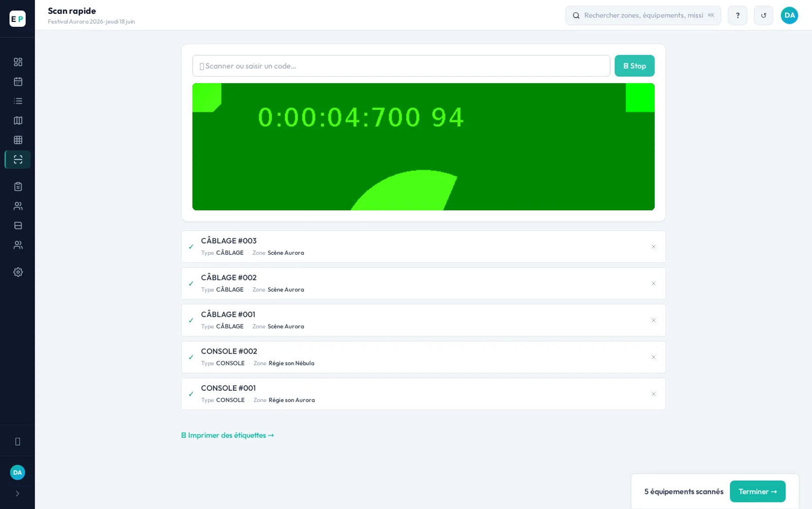
Task: Click 'Scène Aurora' in the CÂBLAGE #003 row
Action: [286, 253]
